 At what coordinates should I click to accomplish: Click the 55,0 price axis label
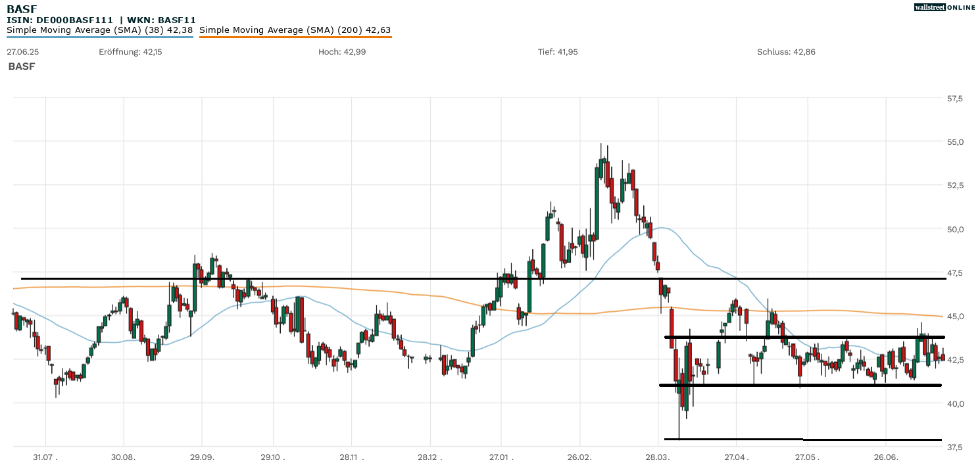pos(955,142)
